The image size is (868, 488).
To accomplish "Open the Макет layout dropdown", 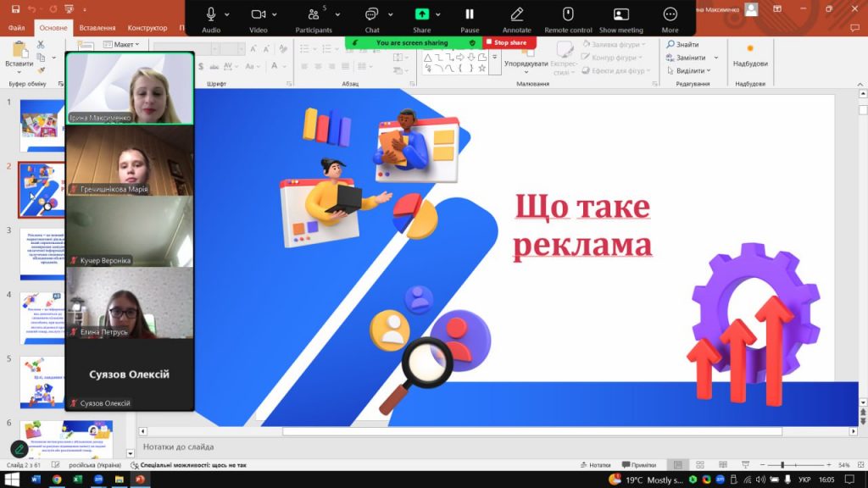I will click(x=122, y=45).
